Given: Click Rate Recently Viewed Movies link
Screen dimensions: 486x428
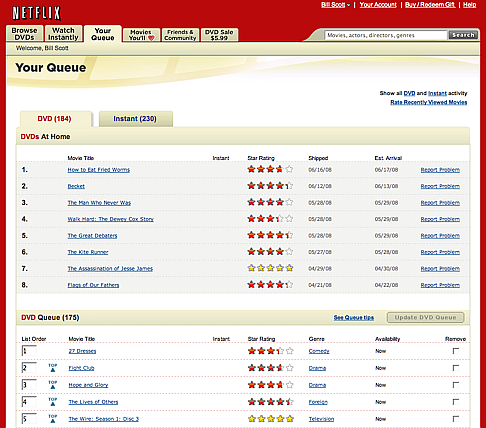Looking at the screenshot, I should 429,102.
